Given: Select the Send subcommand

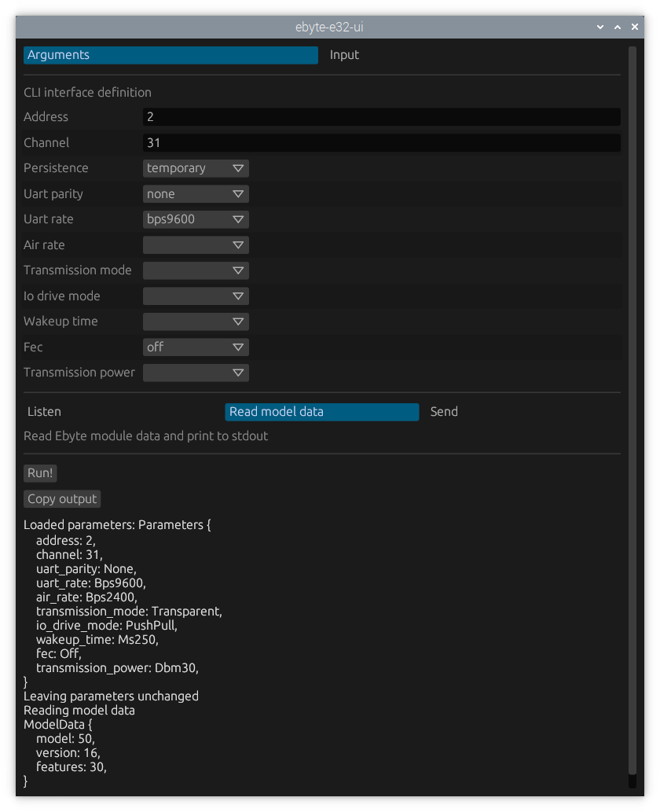Looking at the screenshot, I should (x=444, y=412).
